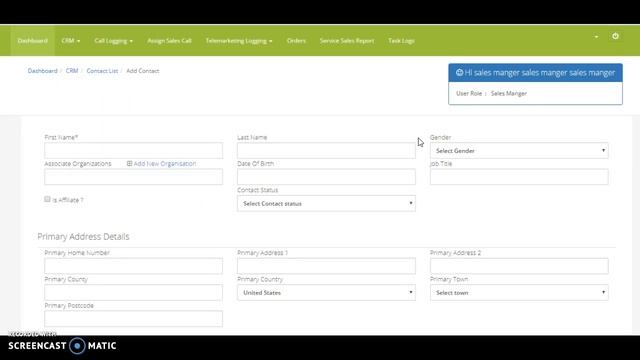Click the 'Add Contact' breadcrumb text

point(143,71)
